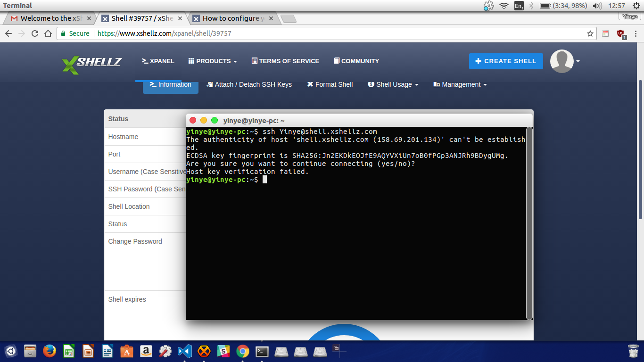View Secure site info lock
Viewport: 644px width, 362px height.
(x=75, y=33)
